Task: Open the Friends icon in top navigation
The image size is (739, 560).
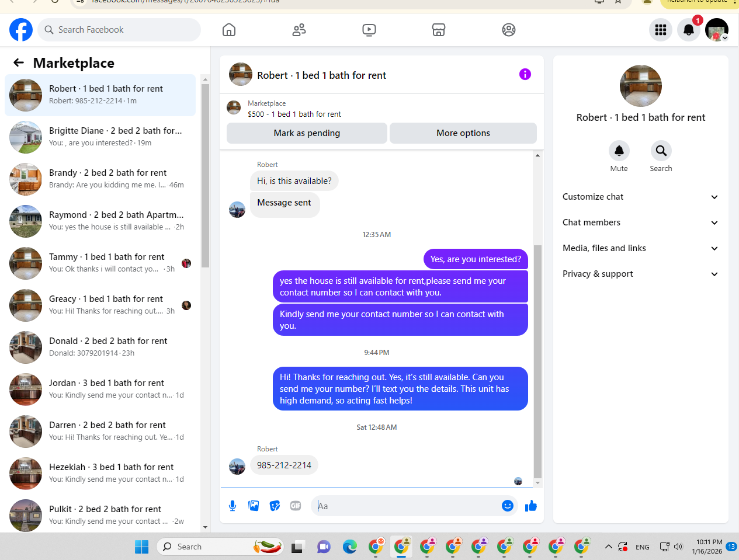Action: pos(299,30)
